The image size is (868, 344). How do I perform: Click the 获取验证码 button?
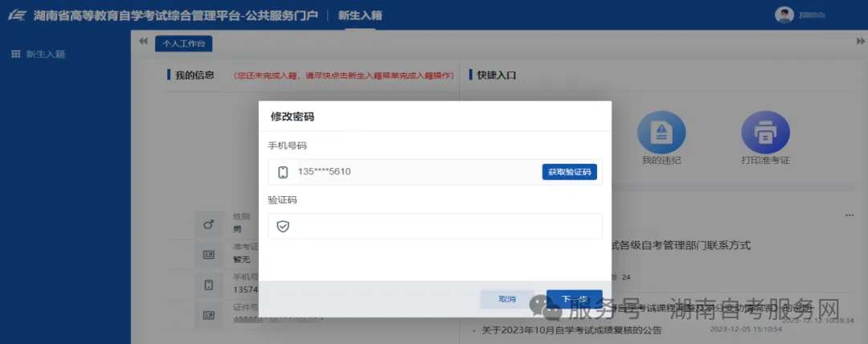(x=569, y=172)
